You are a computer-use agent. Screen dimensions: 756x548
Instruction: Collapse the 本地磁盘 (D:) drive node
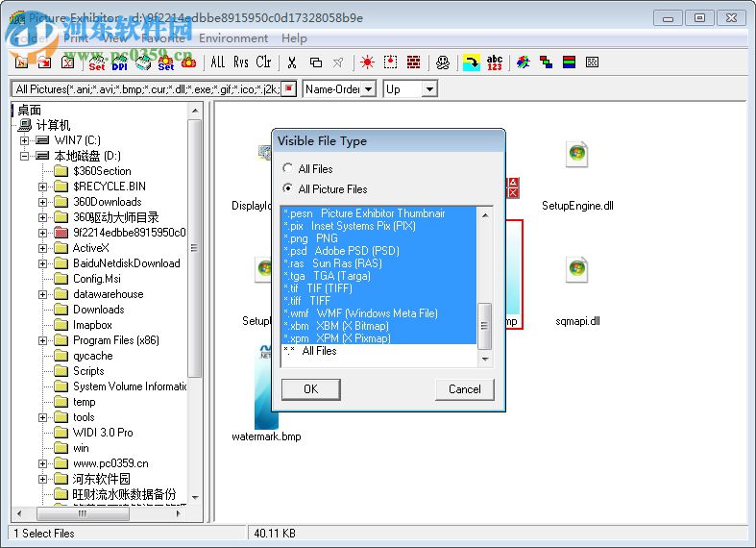click(x=25, y=156)
